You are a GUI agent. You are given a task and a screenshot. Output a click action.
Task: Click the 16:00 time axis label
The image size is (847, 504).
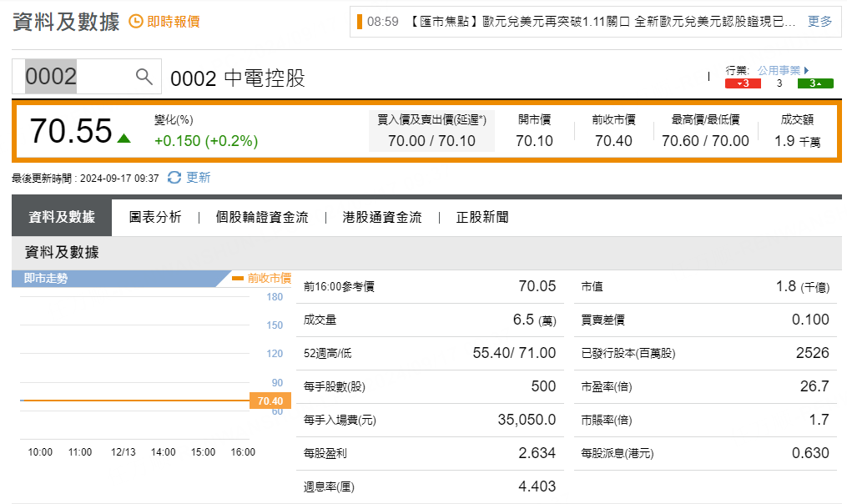(x=243, y=452)
